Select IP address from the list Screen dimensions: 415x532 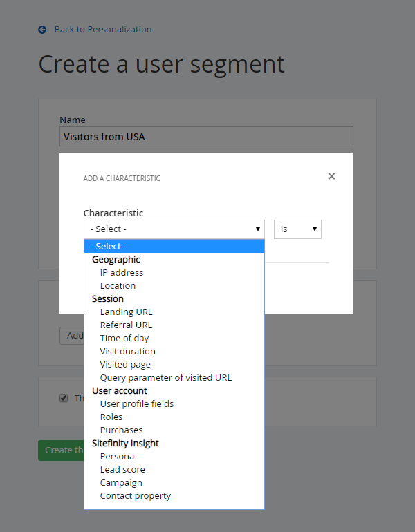tap(122, 273)
